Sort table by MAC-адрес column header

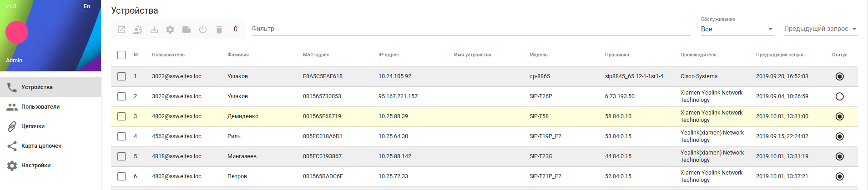coord(316,55)
